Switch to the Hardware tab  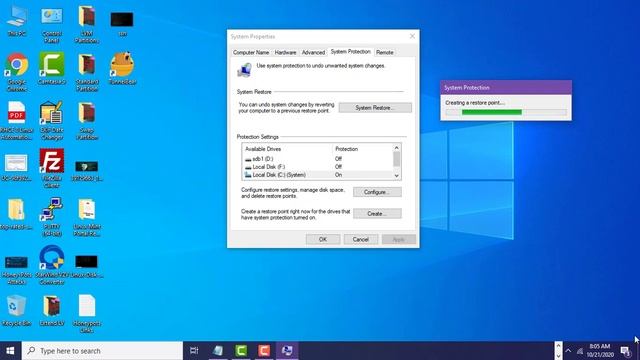285,52
